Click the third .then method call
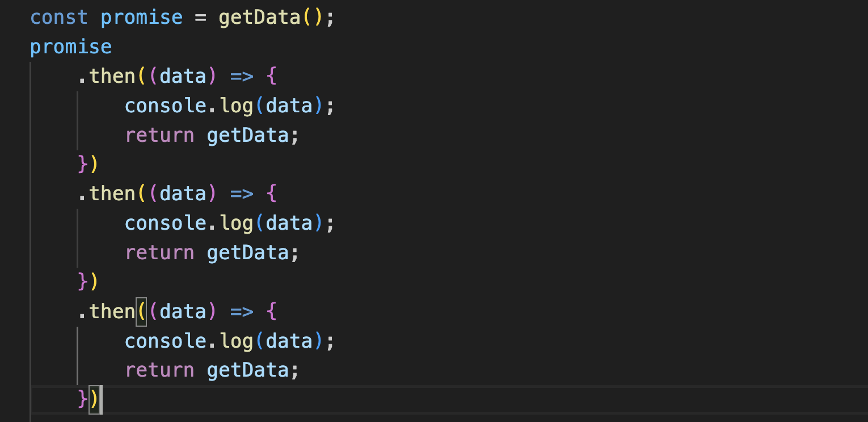The width and height of the screenshot is (868, 422). click(107, 311)
